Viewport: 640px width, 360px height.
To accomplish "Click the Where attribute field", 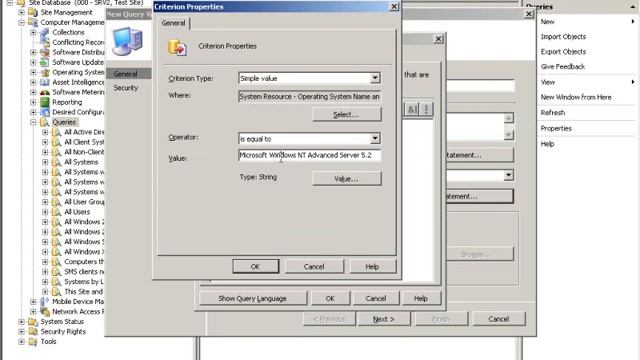I will click(x=310, y=97).
